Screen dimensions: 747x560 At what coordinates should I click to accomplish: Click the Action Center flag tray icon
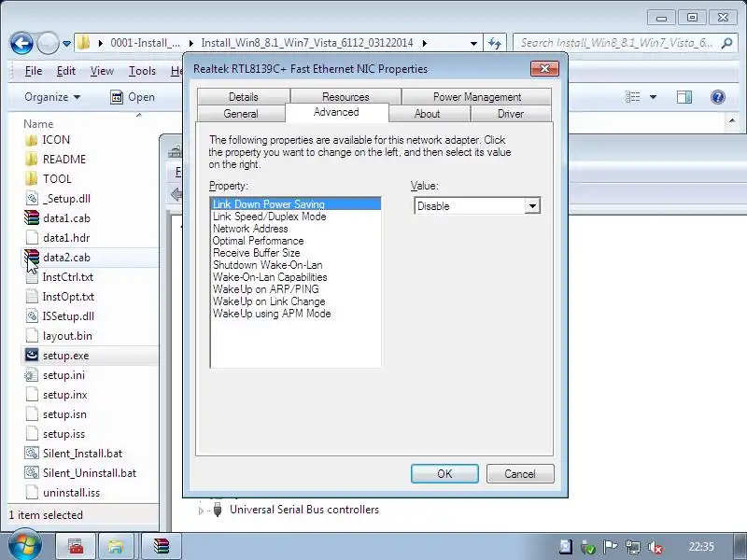click(610, 547)
